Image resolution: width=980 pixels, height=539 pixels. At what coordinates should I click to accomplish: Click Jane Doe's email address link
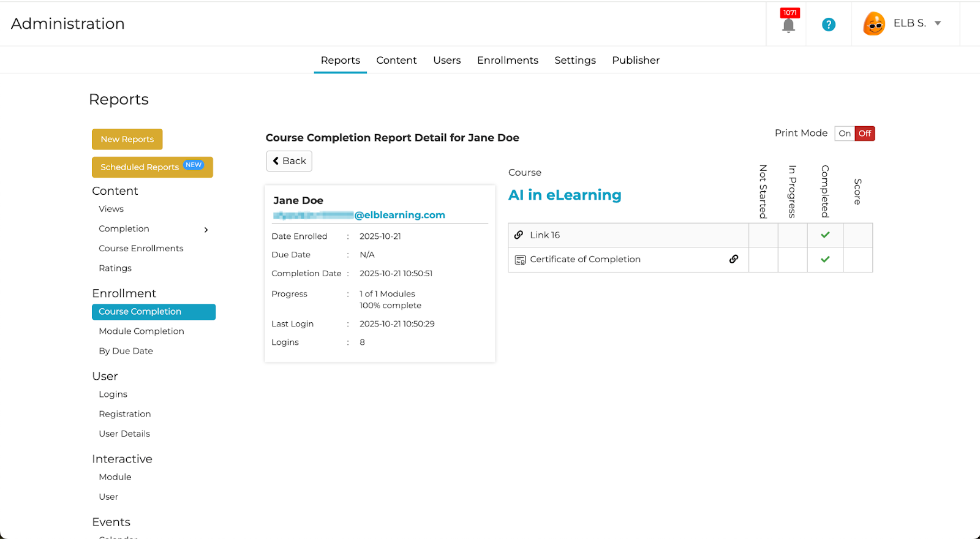[359, 215]
